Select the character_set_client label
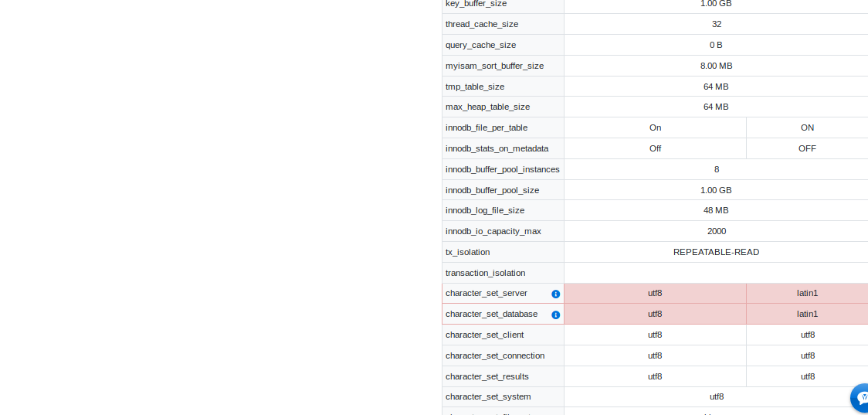Screen dimensions: 868x415 coord(484,335)
